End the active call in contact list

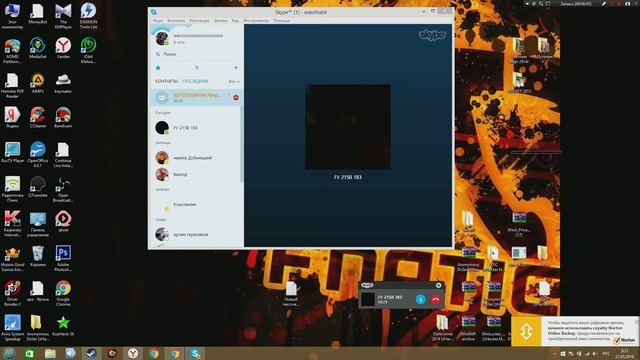click(236, 98)
